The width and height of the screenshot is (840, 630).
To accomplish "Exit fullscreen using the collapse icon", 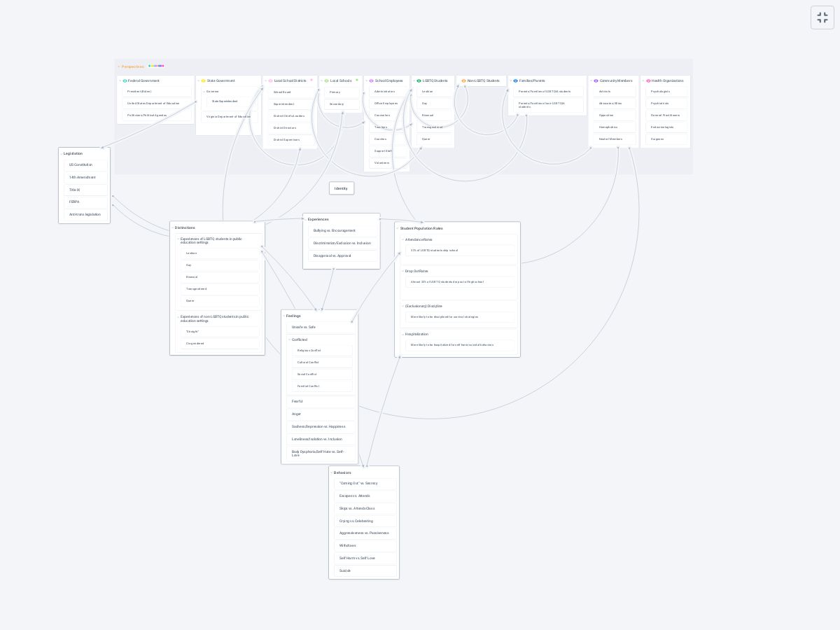I will (822, 18).
